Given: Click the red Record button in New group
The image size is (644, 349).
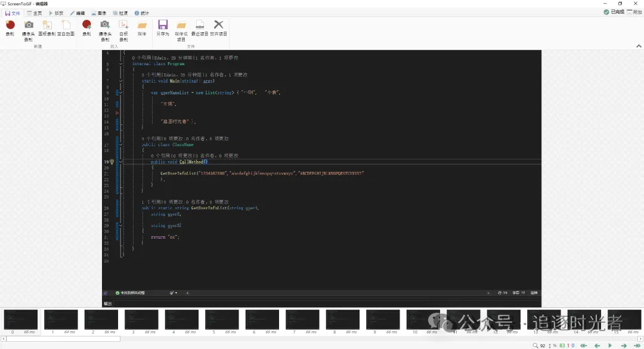Looking at the screenshot, I should (x=10, y=25).
